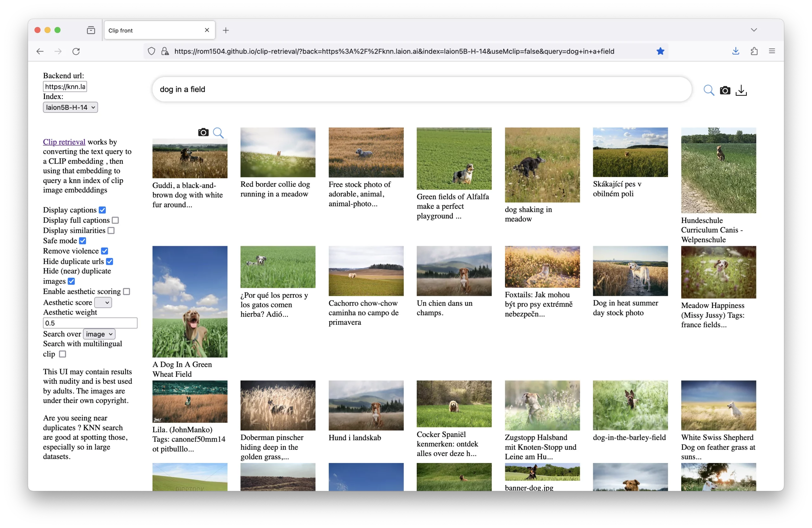The height and width of the screenshot is (528, 812).
Task: Open the extensions puzzle icon
Action: point(754,51)
